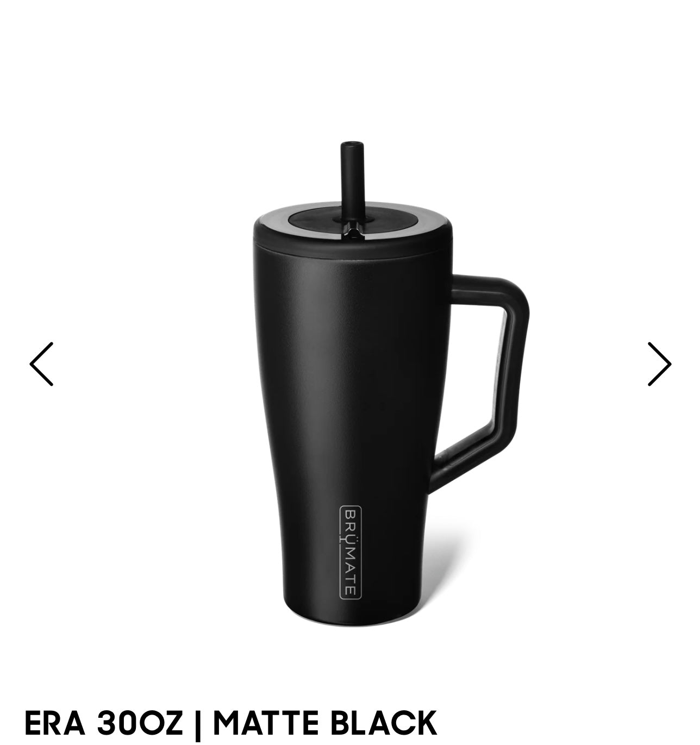The width and height of the screenshot is (700, 745).
Task: Tap the left chevron of the carousel
Action: click(x=41, y=364)
